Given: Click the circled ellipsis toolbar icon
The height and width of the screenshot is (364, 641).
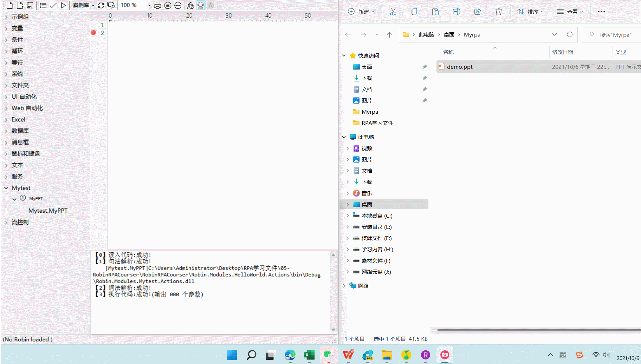Looking at the screenshot, I should (x=178, y=5).
